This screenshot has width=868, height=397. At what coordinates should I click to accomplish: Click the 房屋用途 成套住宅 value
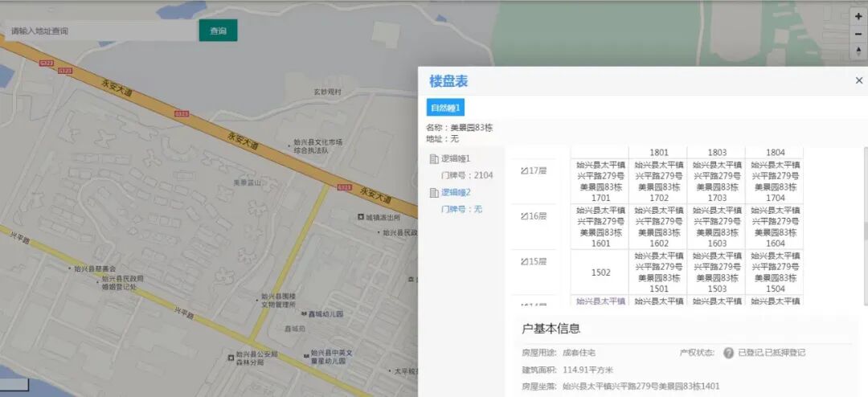(x=579, y=353)
